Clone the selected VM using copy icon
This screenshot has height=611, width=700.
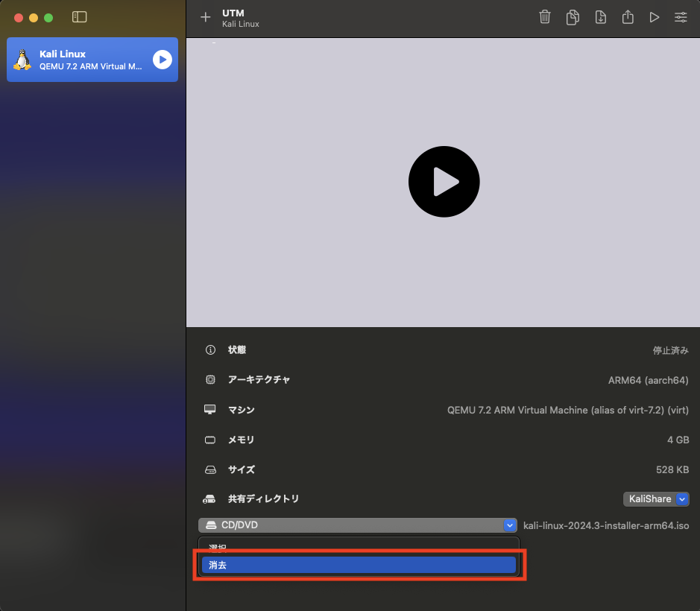[x=573, y=17]
